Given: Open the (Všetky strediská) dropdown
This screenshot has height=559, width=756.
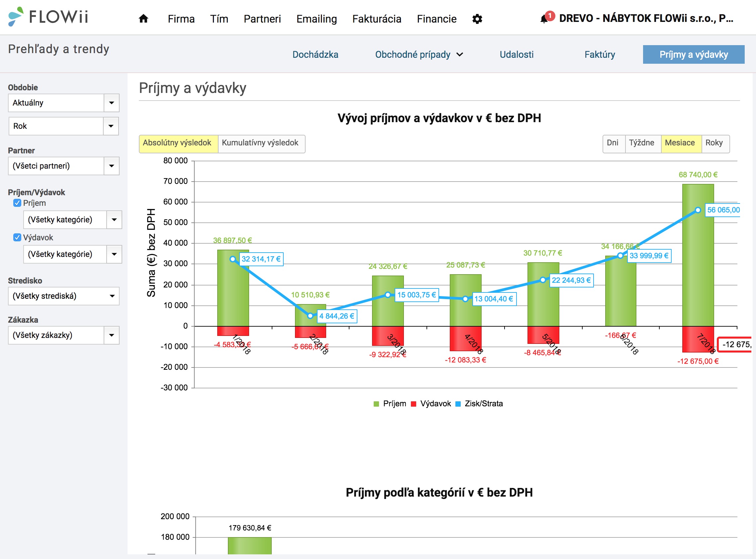Looking at the screenshot, I should [64, 296].
